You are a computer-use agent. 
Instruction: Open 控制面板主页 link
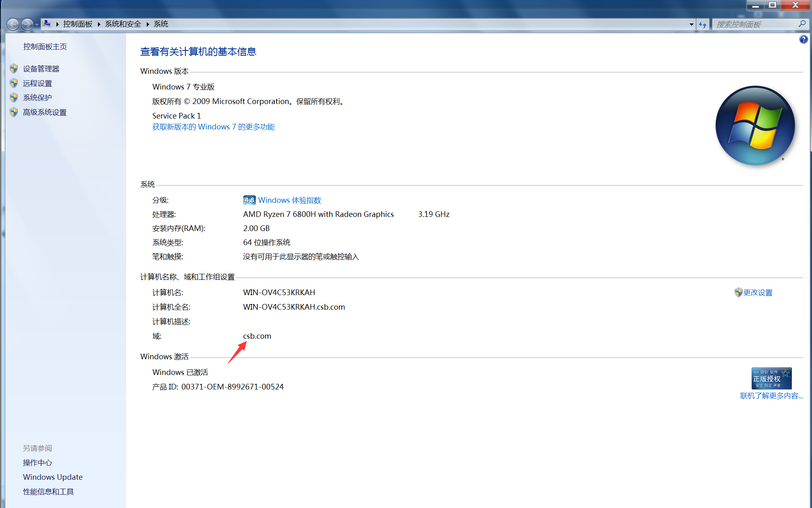[45, 47]
